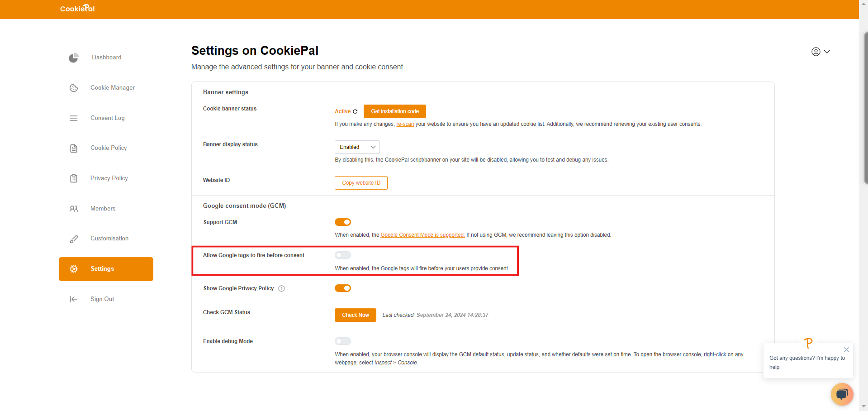868x411 pixels.
Task: Enable Allow Google tags before consent
Action: click(343, 255)
